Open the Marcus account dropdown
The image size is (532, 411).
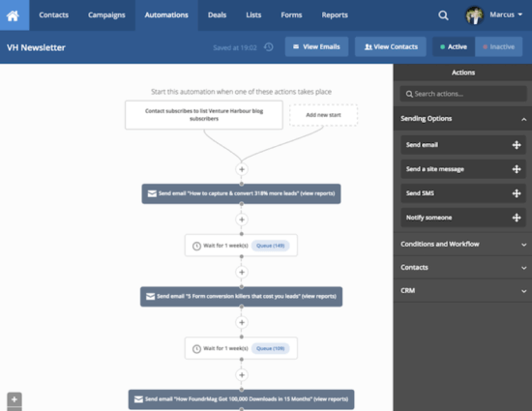(494, 15)
